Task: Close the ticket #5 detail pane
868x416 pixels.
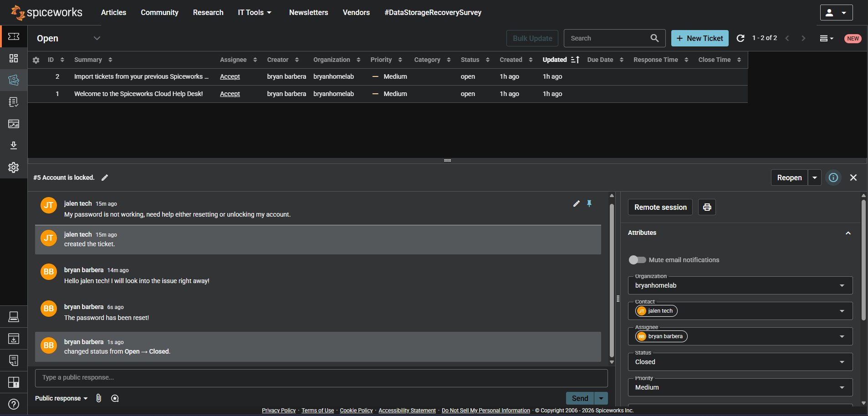Action: (853, 178)
